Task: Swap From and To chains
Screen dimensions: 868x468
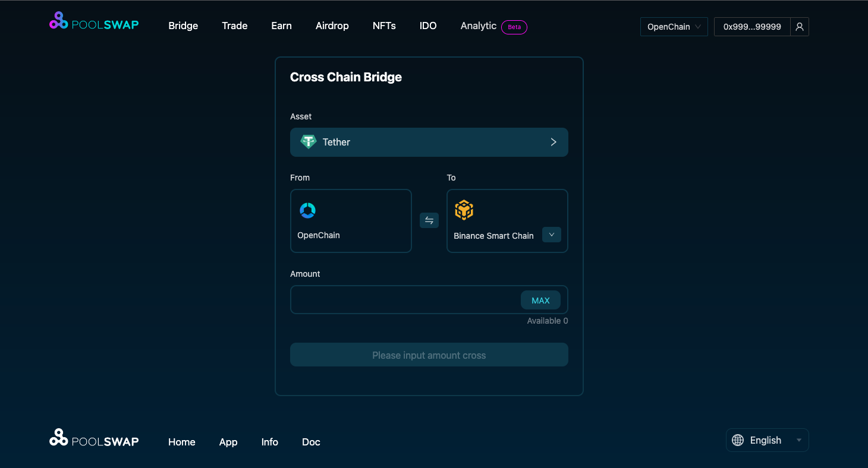Action: [x=429, y=220]
